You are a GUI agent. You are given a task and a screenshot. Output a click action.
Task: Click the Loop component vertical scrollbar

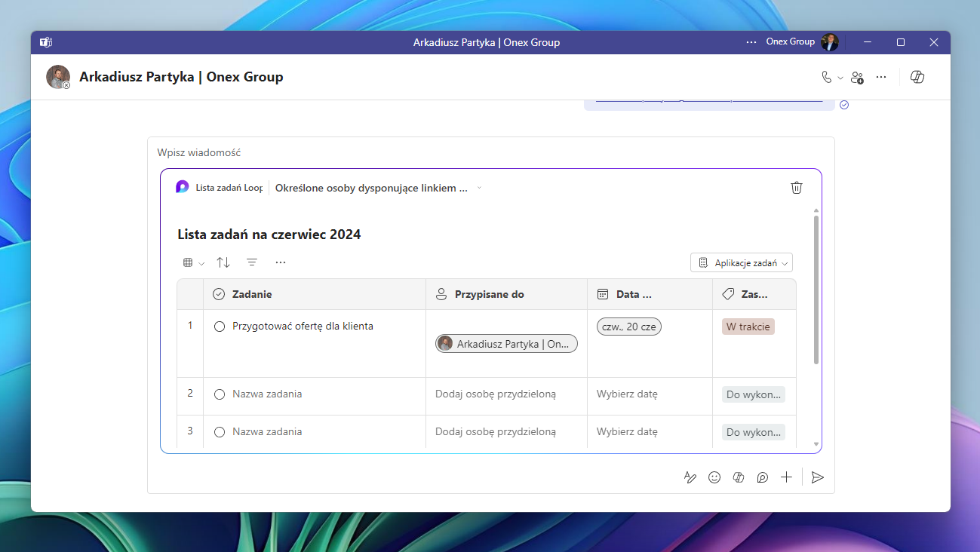[x=816, y=290]
